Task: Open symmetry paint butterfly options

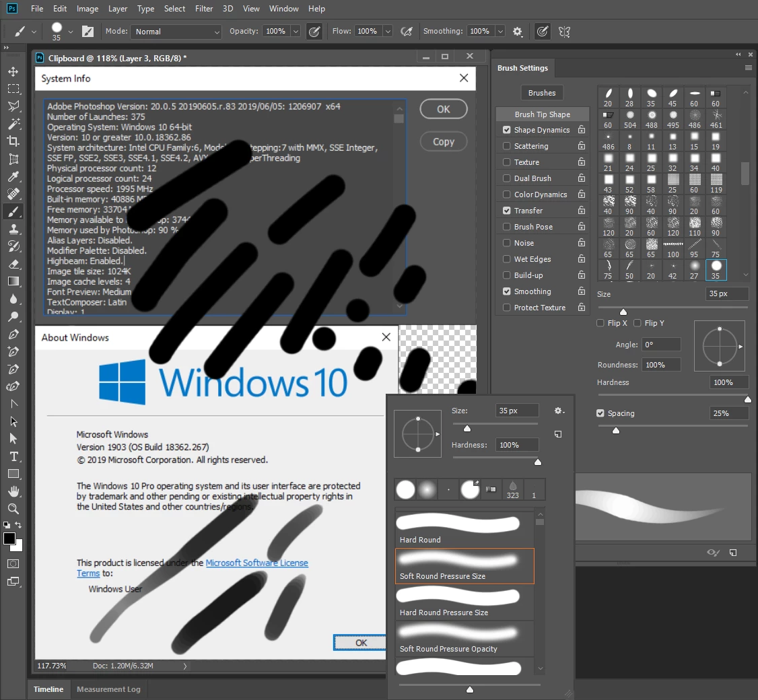Action: (x=564, y=32)
